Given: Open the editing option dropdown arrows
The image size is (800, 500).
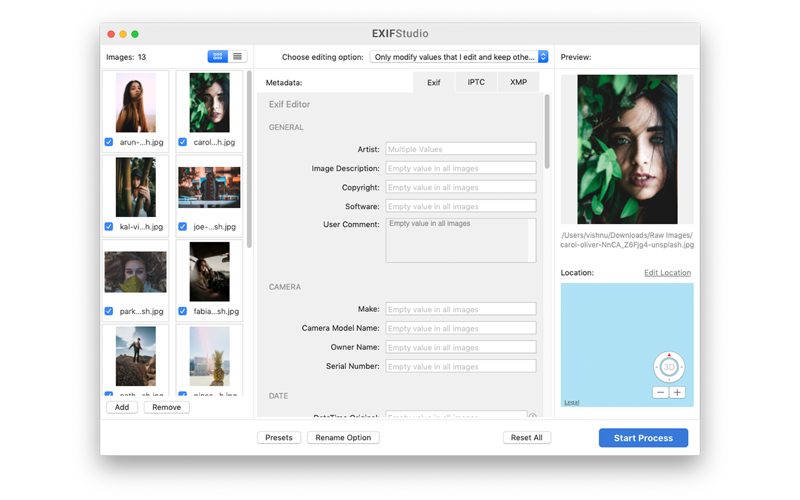Looking at the screenshot, I should pos(543,57).
